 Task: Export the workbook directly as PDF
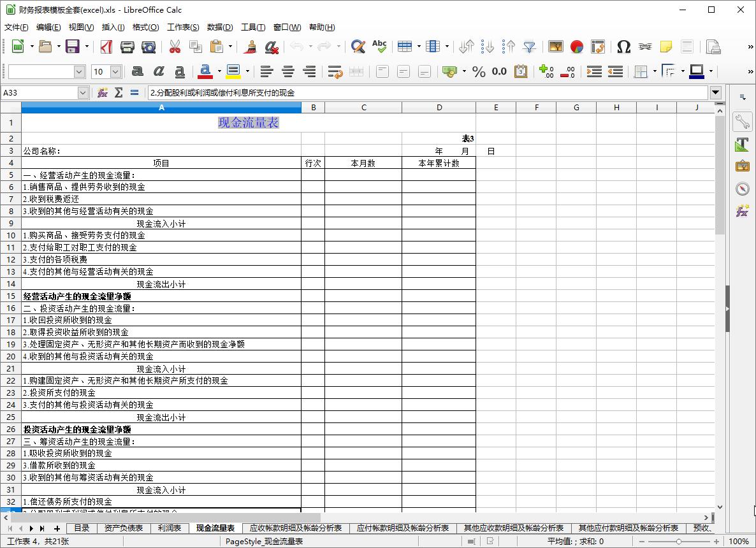point(107,47)
